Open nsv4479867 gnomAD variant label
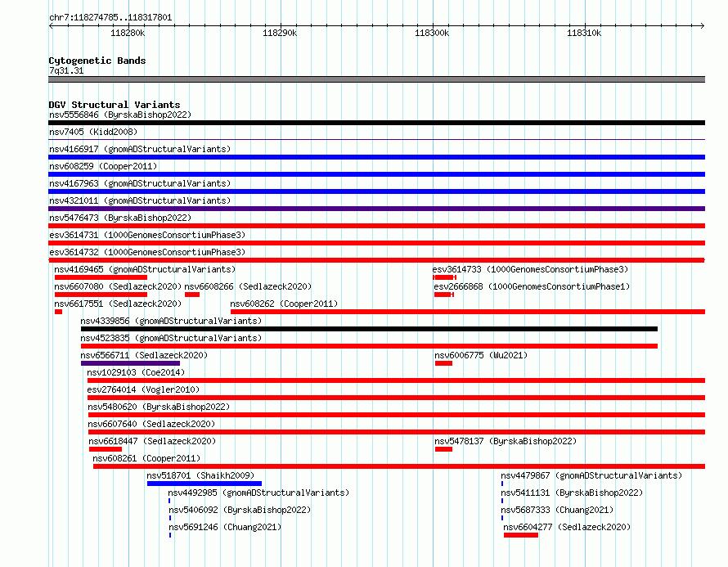The height and width of the screenshot is (567, 728). pyautogui.click(x=591, y=475)
